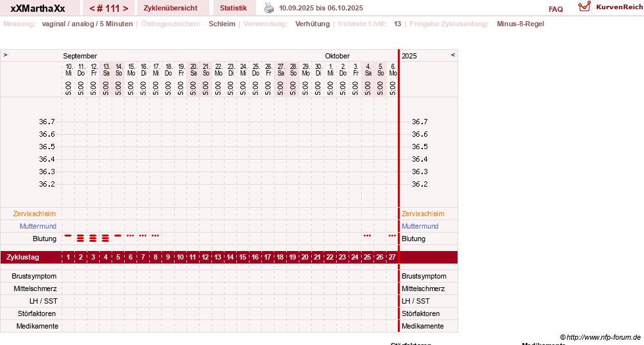The height and width of the screenshot is (345, 644).
Task: Select cycle day 13 cell
Action: point(218,258)
